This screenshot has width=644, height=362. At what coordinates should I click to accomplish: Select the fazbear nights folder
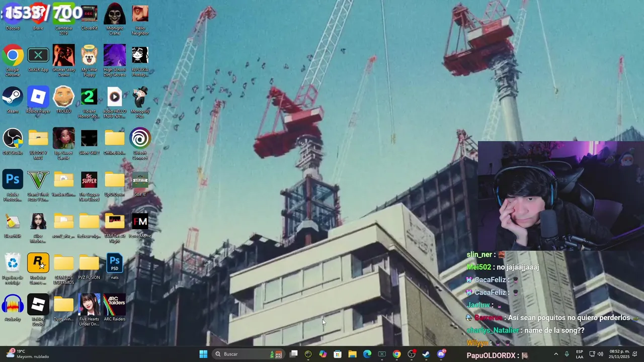pos(89,225)
